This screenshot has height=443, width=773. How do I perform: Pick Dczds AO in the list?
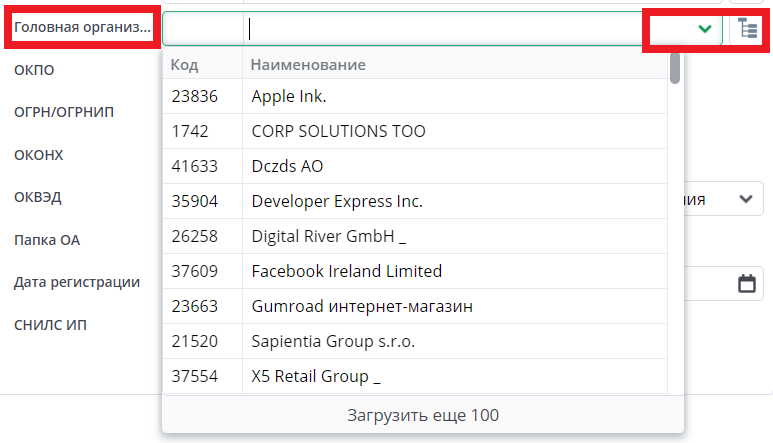tap(287, 166)
